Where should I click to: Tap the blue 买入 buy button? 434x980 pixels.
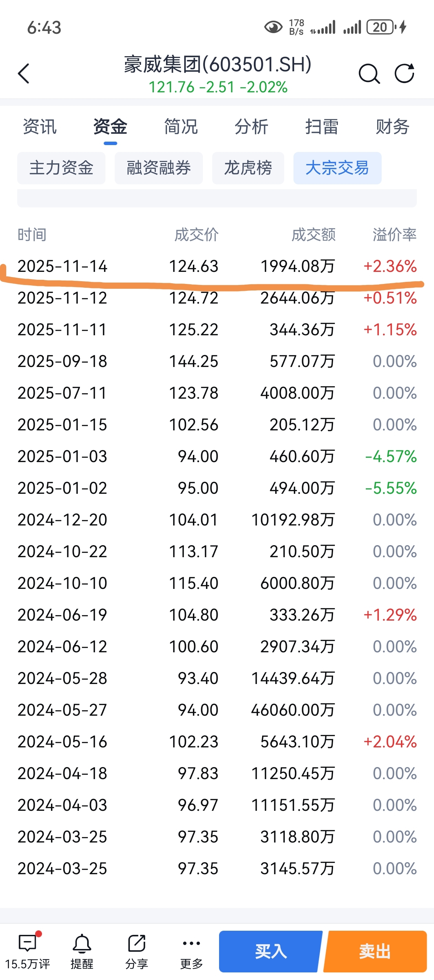coord(270,951)
